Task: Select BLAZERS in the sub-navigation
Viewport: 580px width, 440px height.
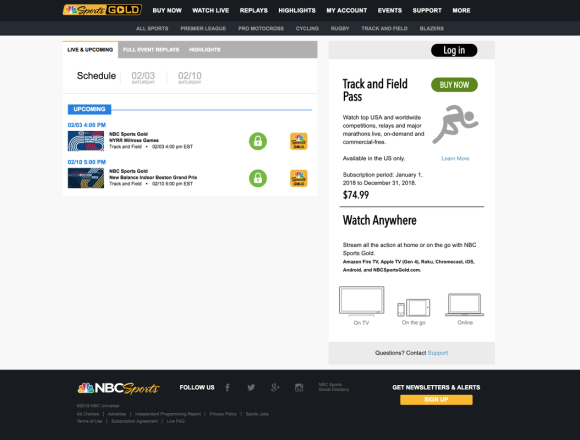Action: tap(432, 28)
